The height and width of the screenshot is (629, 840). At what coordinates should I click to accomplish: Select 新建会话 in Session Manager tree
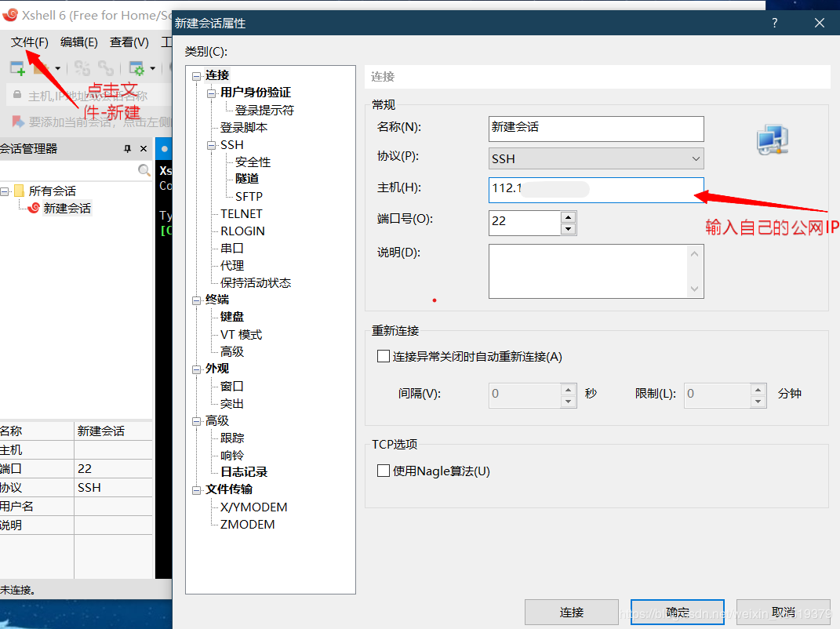(67, 209)
